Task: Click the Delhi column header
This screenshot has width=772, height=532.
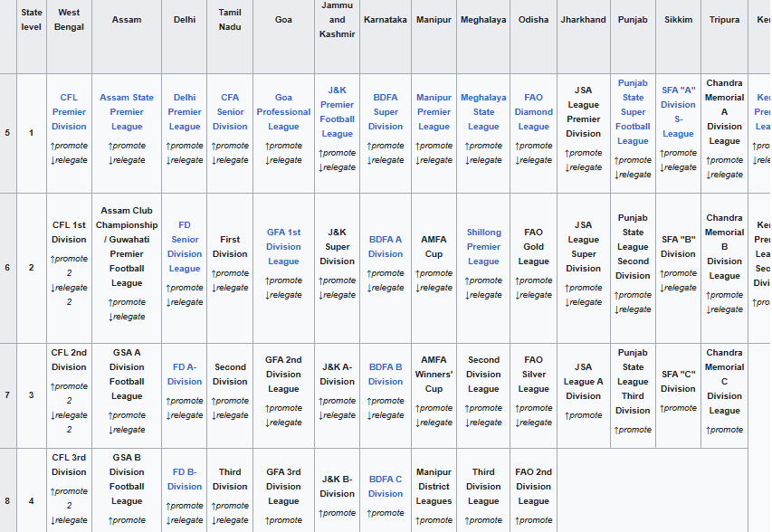Action: click(185, 20)
